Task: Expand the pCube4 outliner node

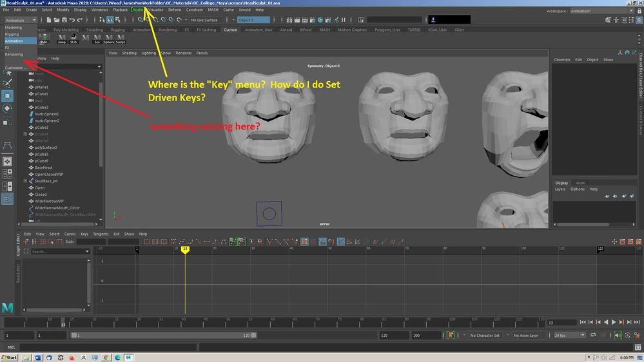Action: click(x=25, y=134)
